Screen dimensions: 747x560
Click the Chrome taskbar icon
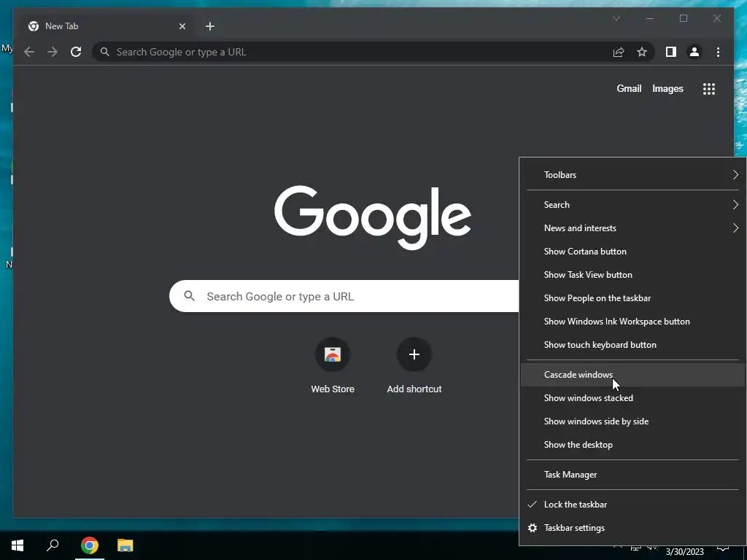click(90, 545)
